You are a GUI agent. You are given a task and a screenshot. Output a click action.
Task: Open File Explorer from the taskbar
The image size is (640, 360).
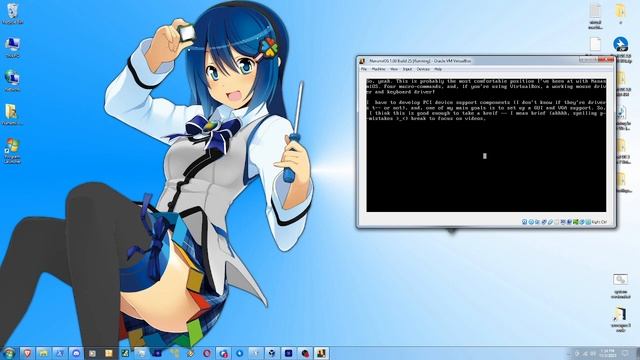point(43,353)
